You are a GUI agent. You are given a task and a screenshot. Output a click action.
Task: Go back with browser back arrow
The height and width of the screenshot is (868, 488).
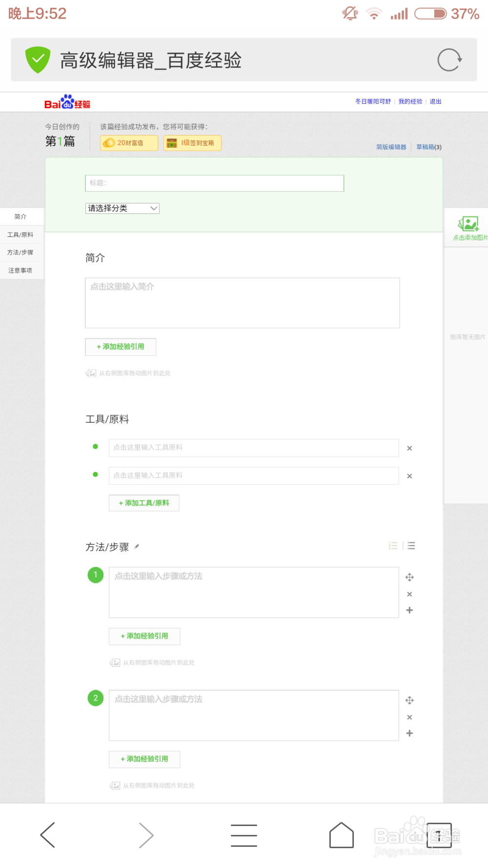pos(48,835)
